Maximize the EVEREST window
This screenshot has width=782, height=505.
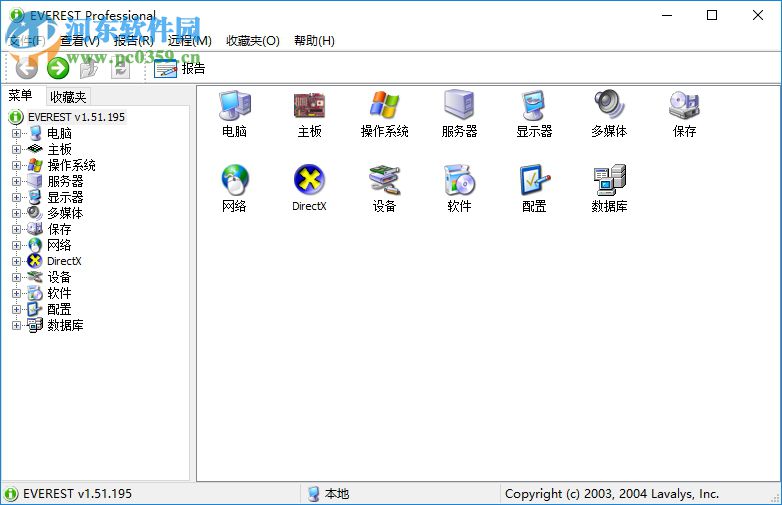click(x=712, y=15)
